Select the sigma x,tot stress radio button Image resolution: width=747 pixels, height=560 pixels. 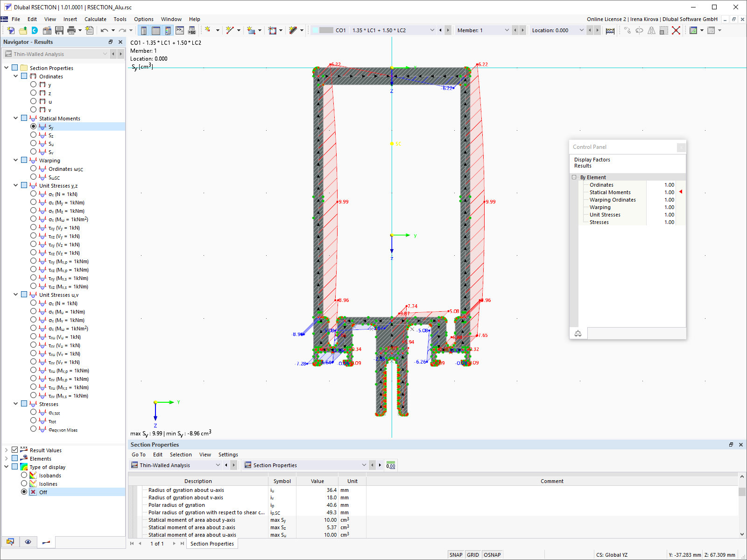coord(33,412)
